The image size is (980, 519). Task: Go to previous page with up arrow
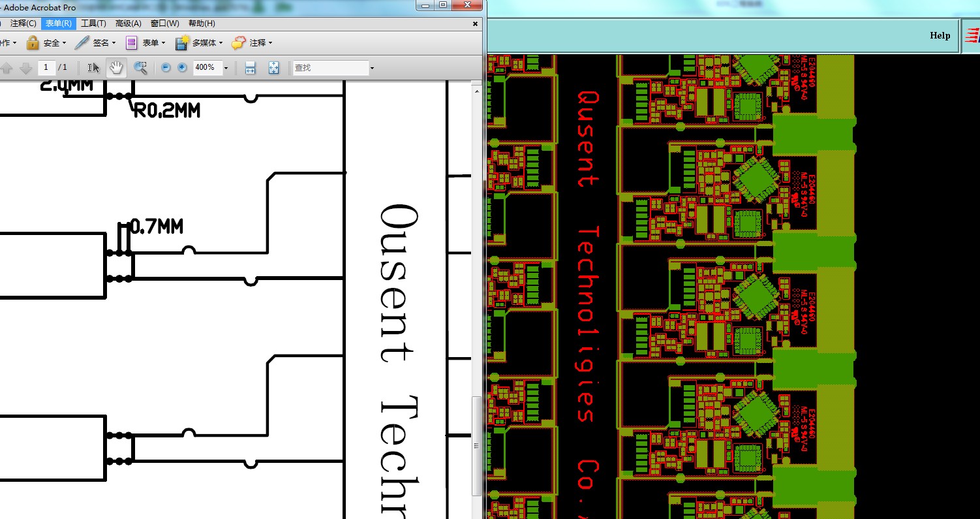[7, 68]
